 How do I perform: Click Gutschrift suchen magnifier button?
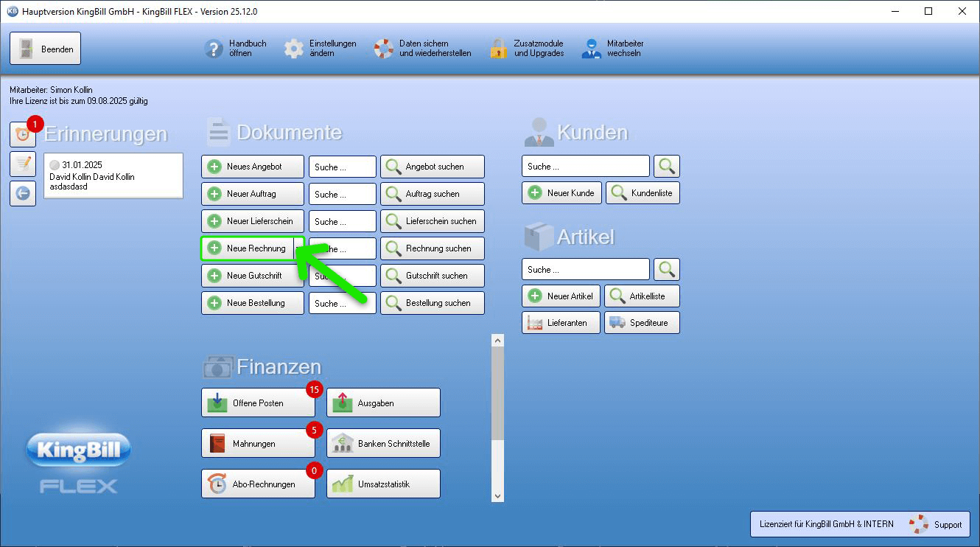click(433, 276)
